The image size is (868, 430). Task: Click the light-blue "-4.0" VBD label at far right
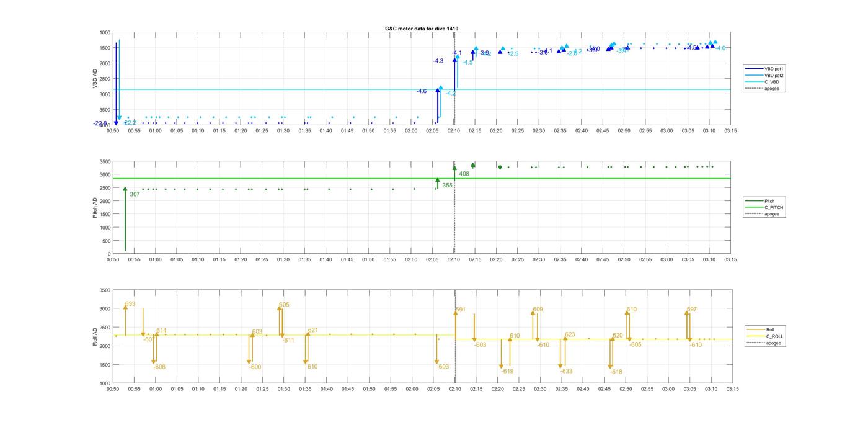pyautogui.click(x=720, y=48)
